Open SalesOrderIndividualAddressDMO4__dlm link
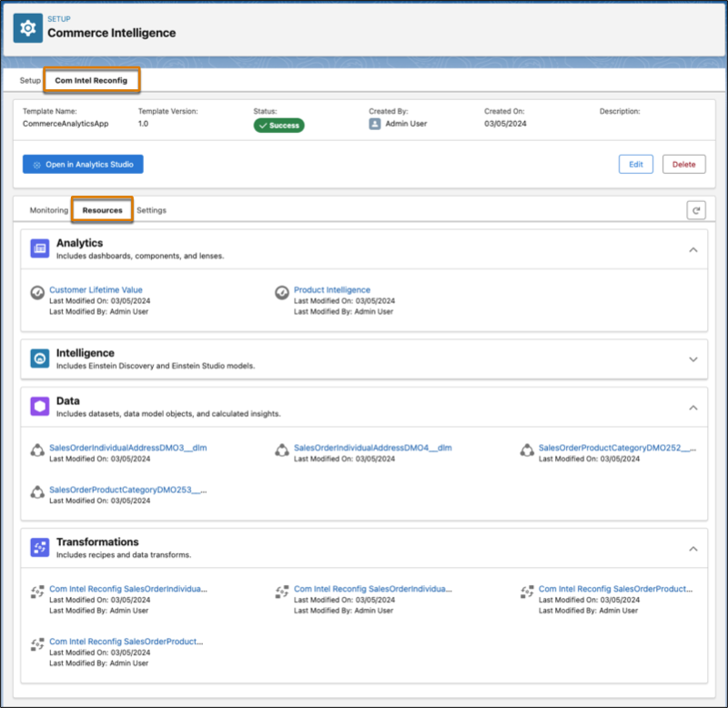728x708 pixels. point(373,448)
